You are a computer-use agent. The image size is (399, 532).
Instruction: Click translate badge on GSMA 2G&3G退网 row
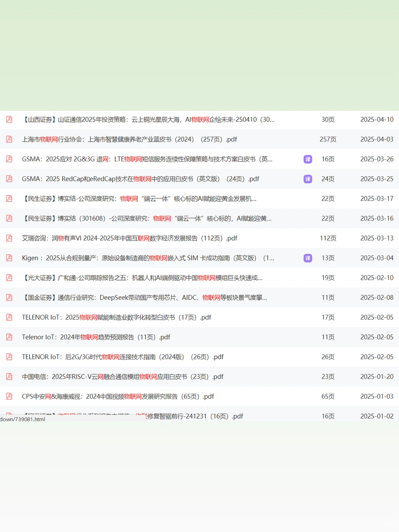308,159
